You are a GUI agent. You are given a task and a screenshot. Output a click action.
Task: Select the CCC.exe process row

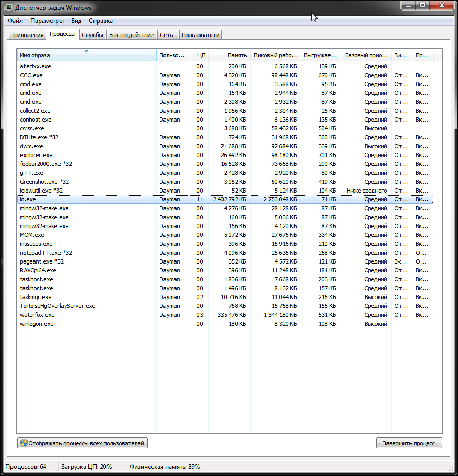point(225,75)
